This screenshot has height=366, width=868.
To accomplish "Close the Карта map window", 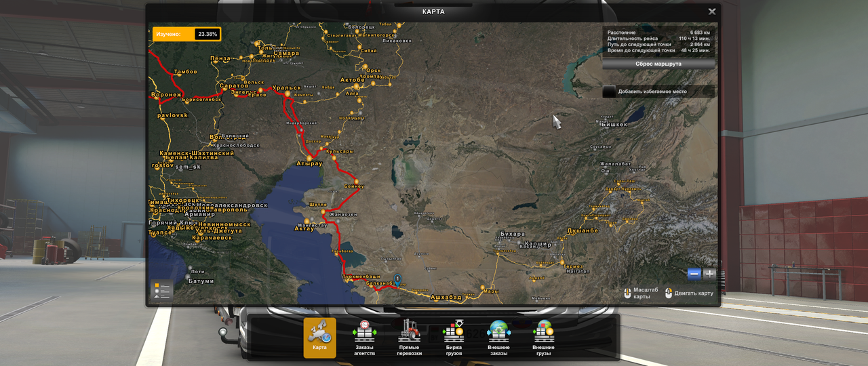I will 712,12.
